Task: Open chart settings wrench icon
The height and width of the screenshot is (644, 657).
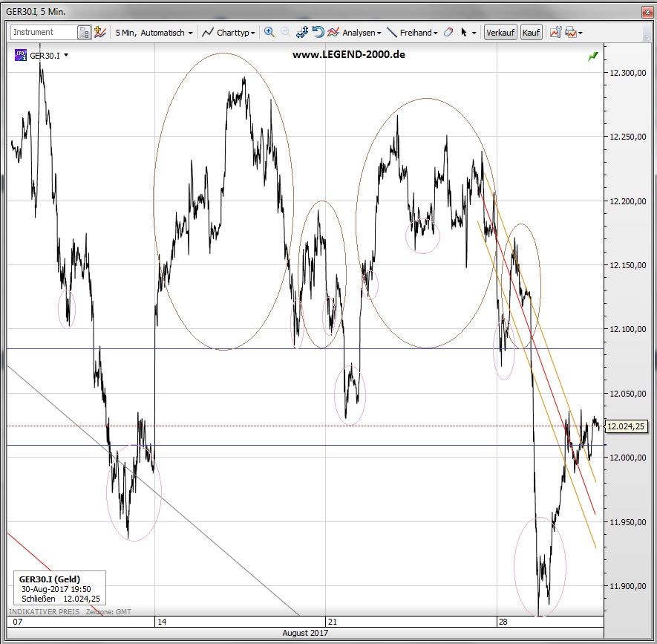Action: point(555,32)
